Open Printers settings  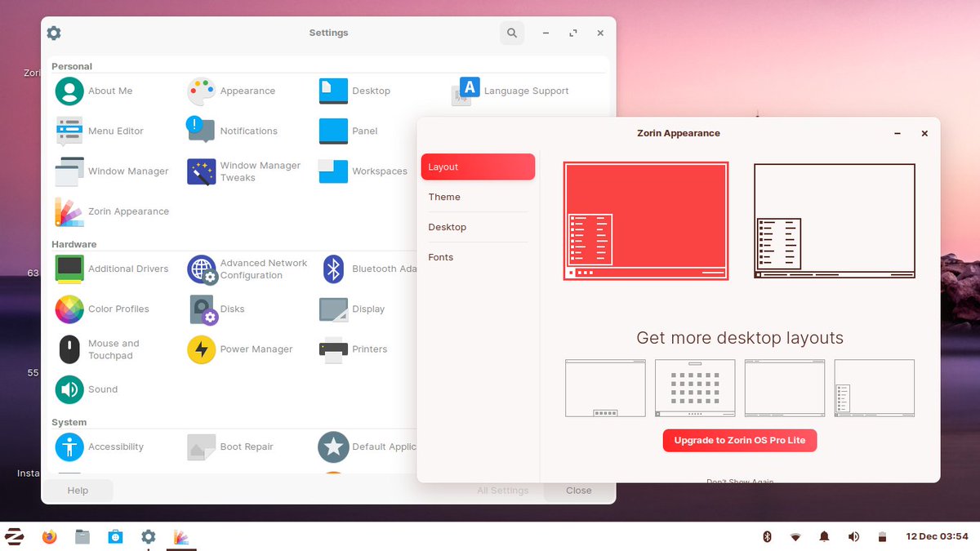[353, 349]
